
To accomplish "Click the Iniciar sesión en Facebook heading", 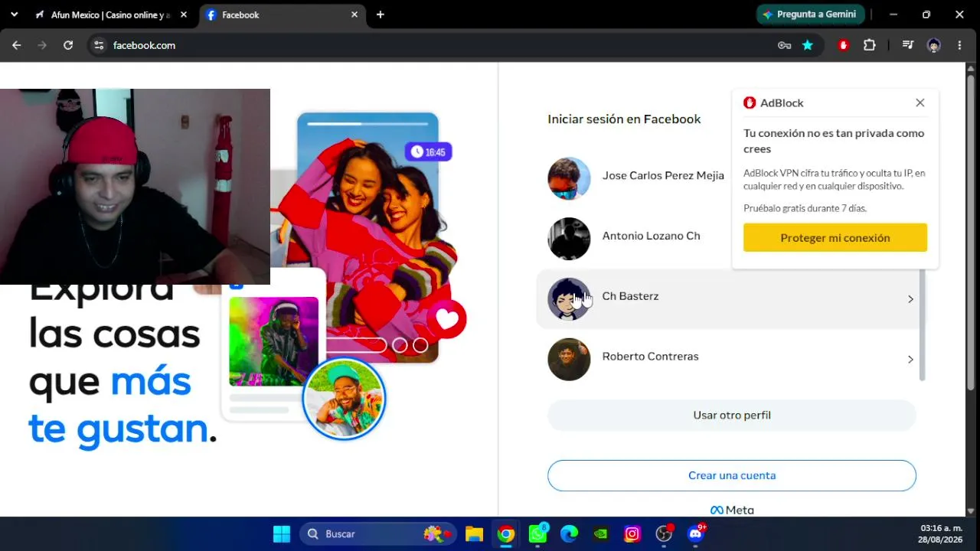I will pyautogui.click(x=624, y=119).
